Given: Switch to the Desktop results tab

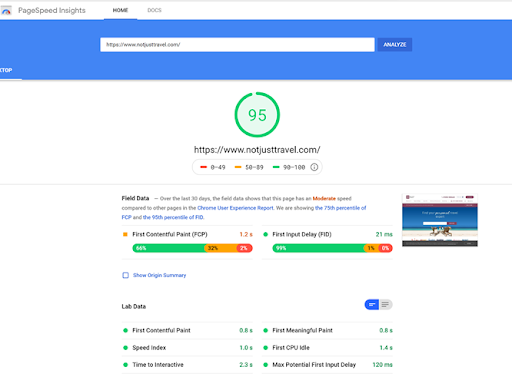Looking at the screenshot, I should pyautogui.click(x=6, y=70).
